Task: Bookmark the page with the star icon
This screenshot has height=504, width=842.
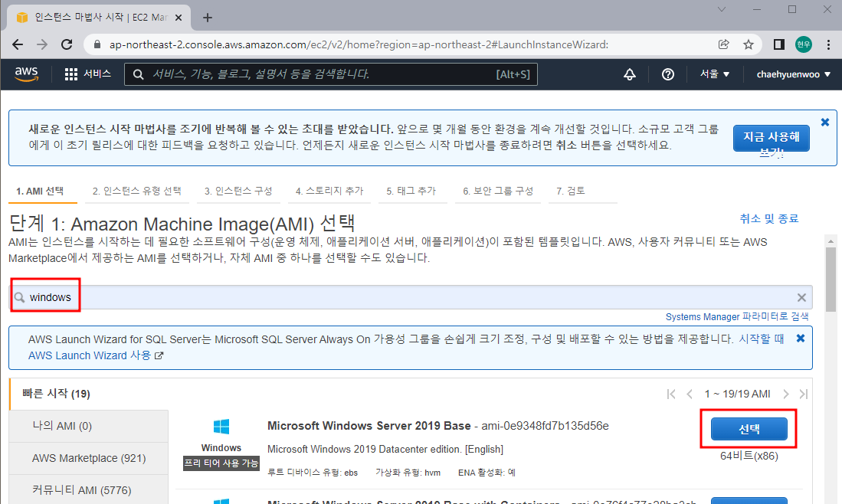Action: tap(748, 45)
